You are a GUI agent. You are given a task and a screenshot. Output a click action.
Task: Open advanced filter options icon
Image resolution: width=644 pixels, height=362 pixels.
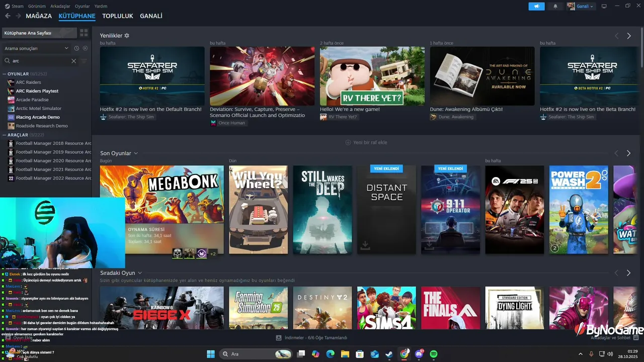tap(84, 61)
